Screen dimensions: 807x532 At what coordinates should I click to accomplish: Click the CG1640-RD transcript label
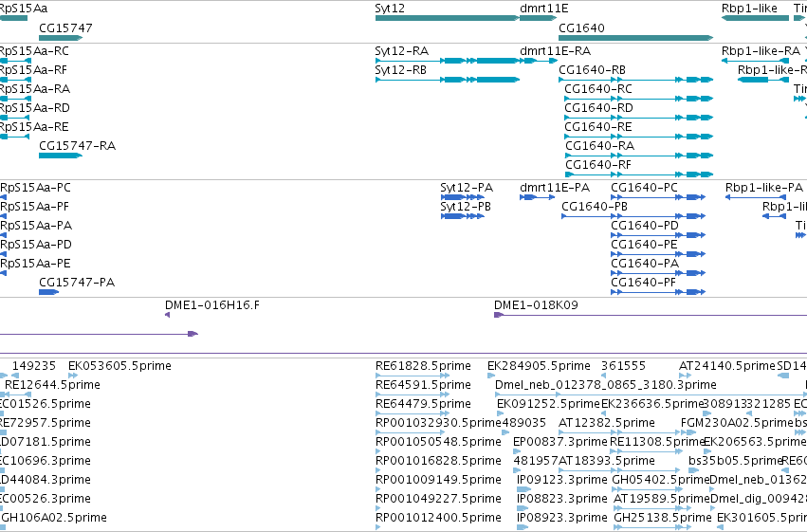tap(598, 108)
